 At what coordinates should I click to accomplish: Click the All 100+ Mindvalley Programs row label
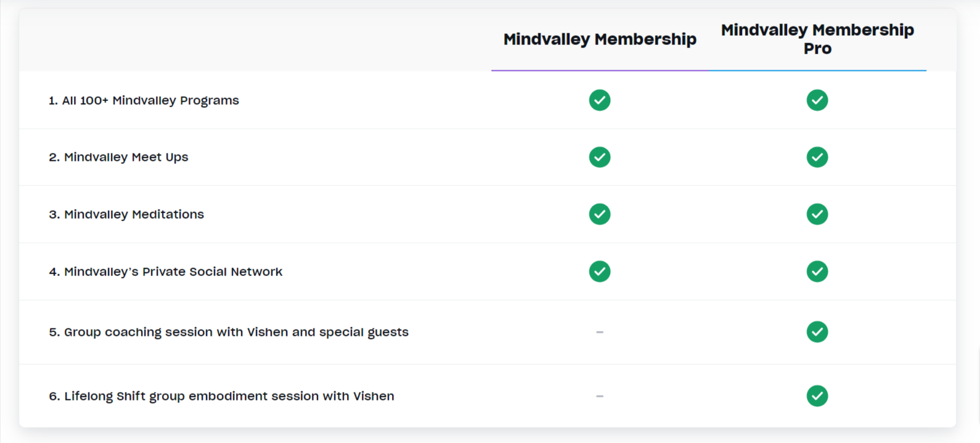pyautogui.click(x=144, y=100)
